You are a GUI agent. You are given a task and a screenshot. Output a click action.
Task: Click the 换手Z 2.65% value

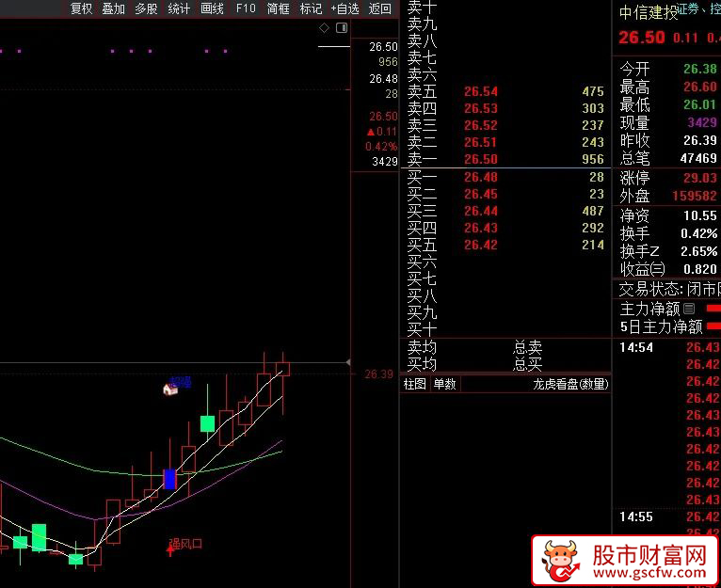point(699,251)
